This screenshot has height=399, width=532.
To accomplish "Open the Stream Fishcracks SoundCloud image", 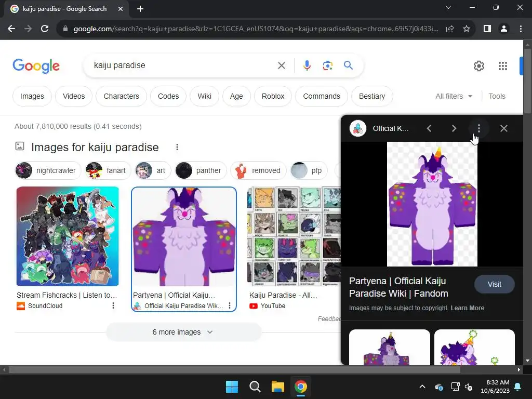I will pyautogui.click(x=68, y=236).
